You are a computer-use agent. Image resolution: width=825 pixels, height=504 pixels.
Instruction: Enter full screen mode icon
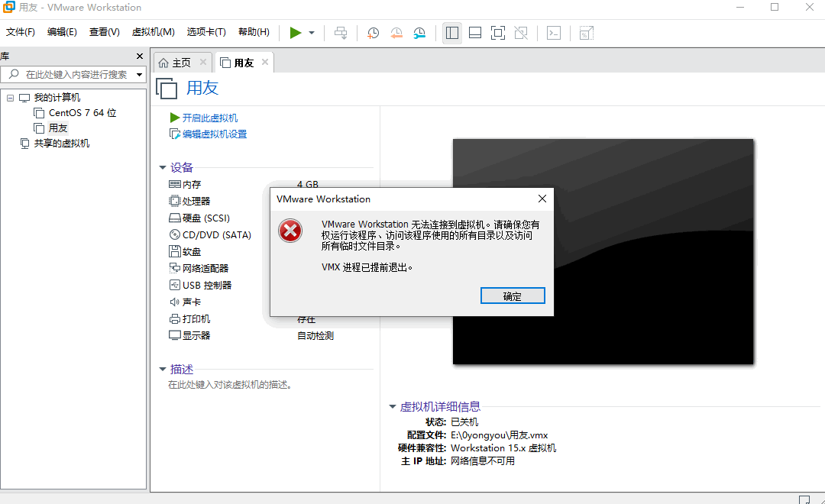click(498, 33)
